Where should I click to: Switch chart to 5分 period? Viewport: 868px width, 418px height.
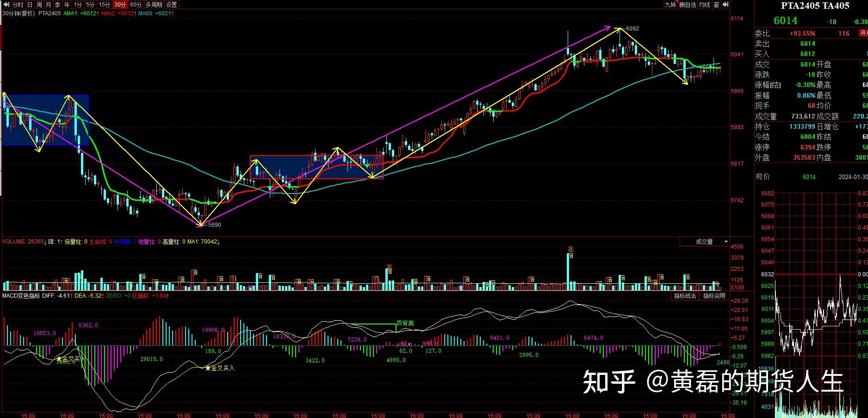tap(90, 5)
